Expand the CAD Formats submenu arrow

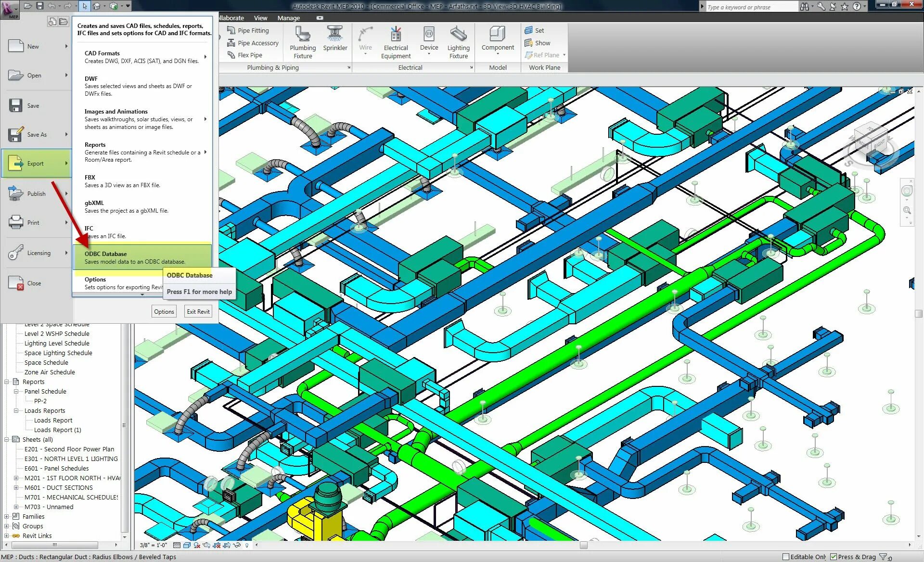205,57
